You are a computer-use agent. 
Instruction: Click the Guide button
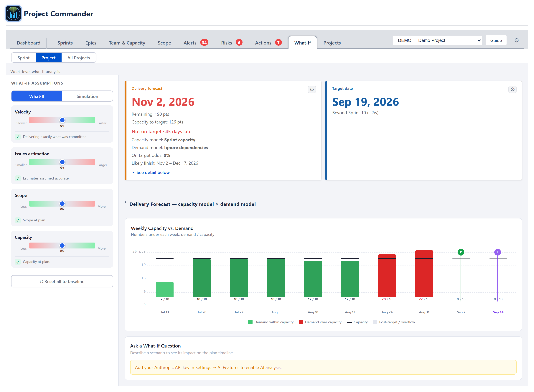pos(496,40)
